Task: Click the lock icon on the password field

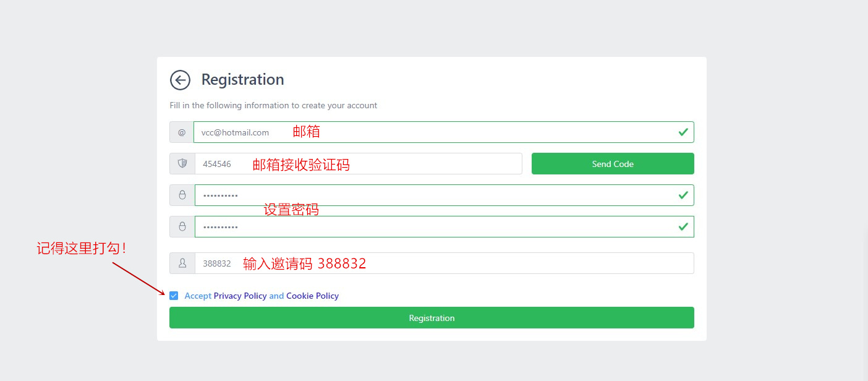Action: point(182,195)
